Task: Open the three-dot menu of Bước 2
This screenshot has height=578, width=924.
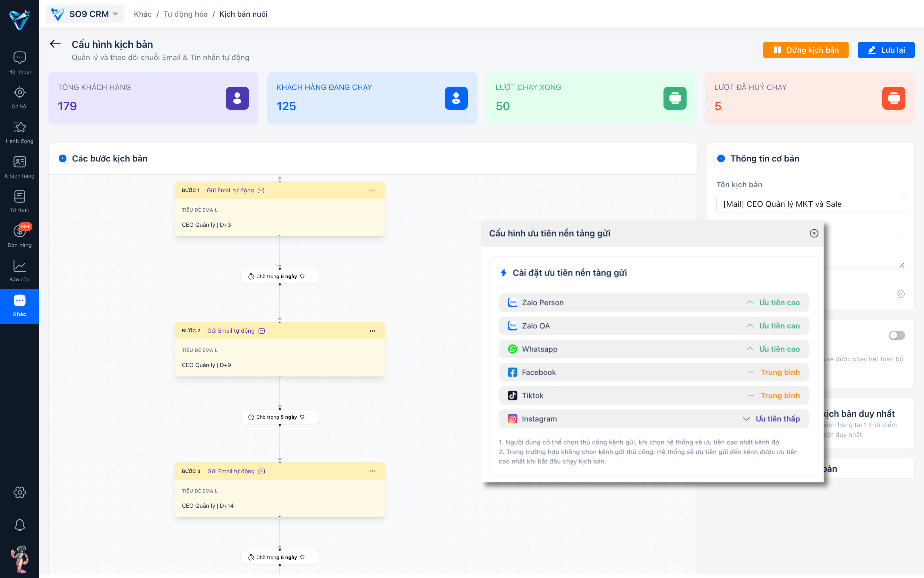Action: coord(372,331)
